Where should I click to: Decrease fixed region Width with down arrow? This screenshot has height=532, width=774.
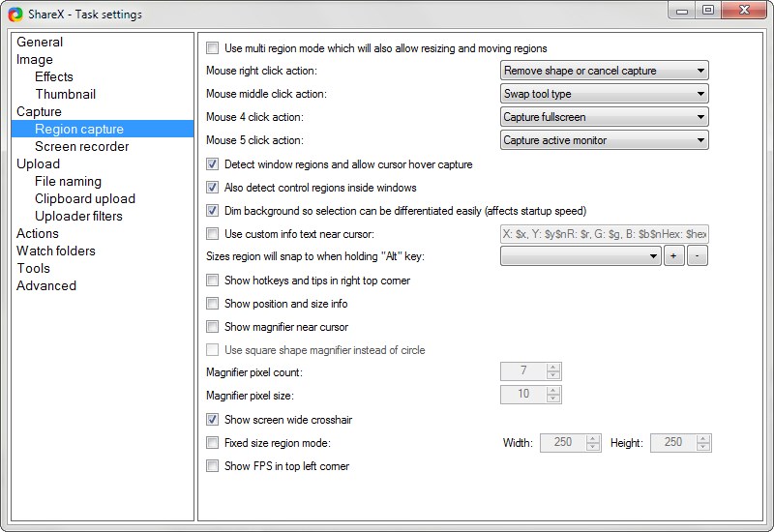coord(593,447)
